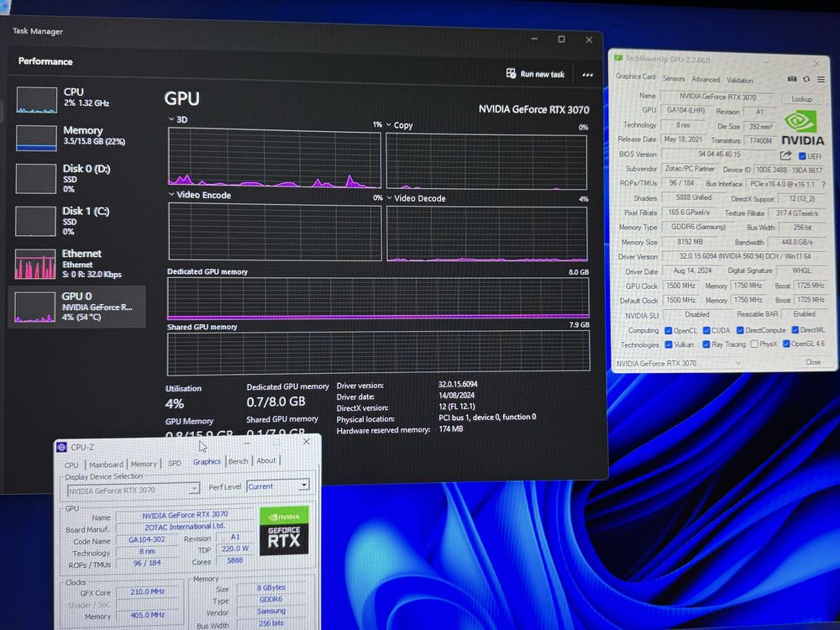This screenshot has width=840, height=630.
Task: Click the Performance heading in Task Manager
Action: (45, 61)
